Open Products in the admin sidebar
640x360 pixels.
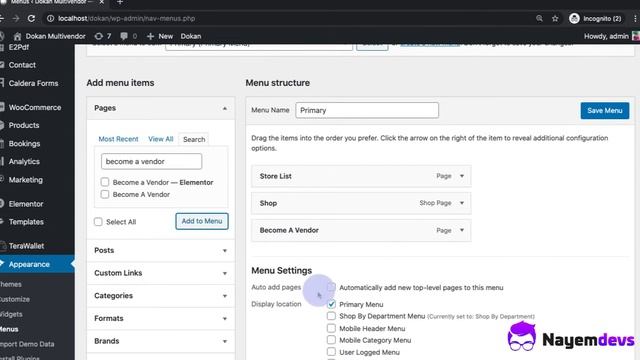(x=24, y=125)
